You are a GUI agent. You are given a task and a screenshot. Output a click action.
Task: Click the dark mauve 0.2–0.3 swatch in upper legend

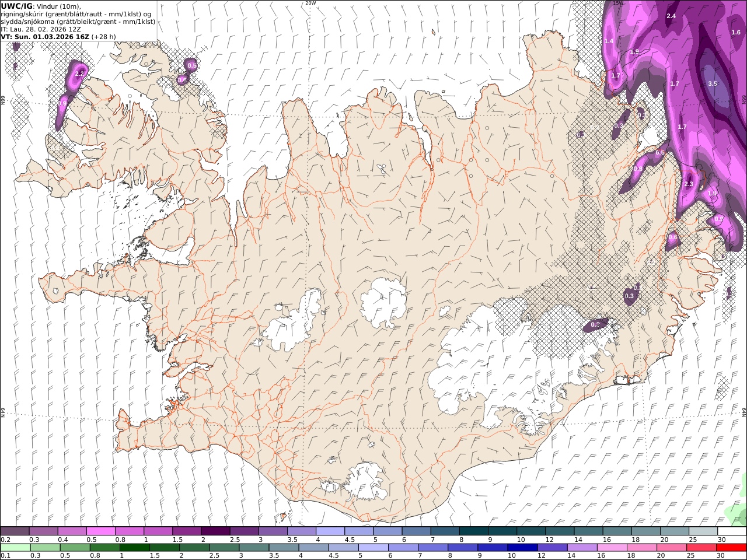(15, 531)
